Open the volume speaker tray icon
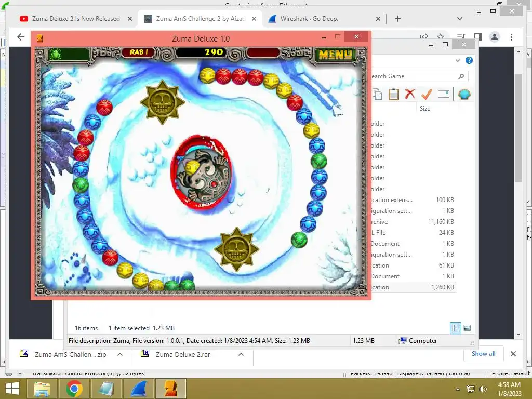532x399 pixels. click(x=483, y=389)
